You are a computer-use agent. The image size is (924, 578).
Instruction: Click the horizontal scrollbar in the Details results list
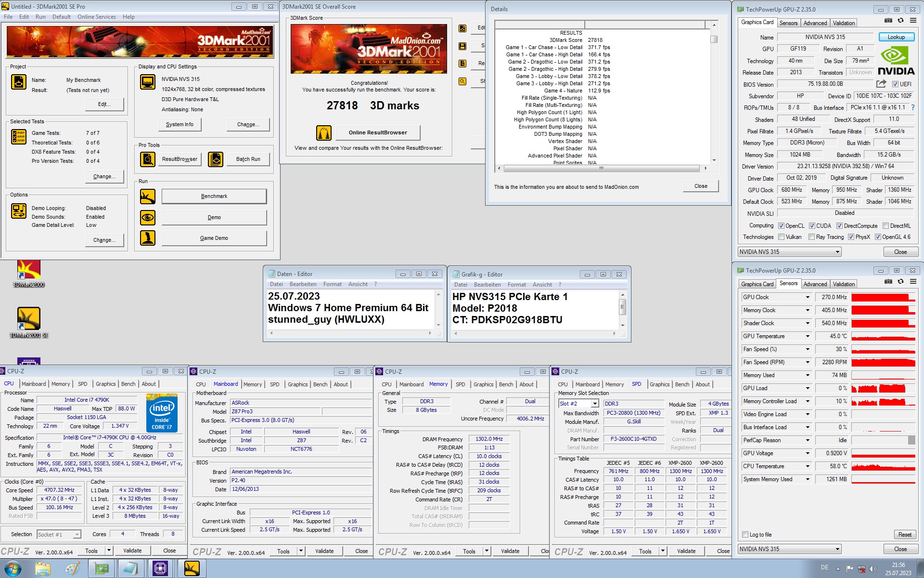pyautogui.click(x=602, y=169)
